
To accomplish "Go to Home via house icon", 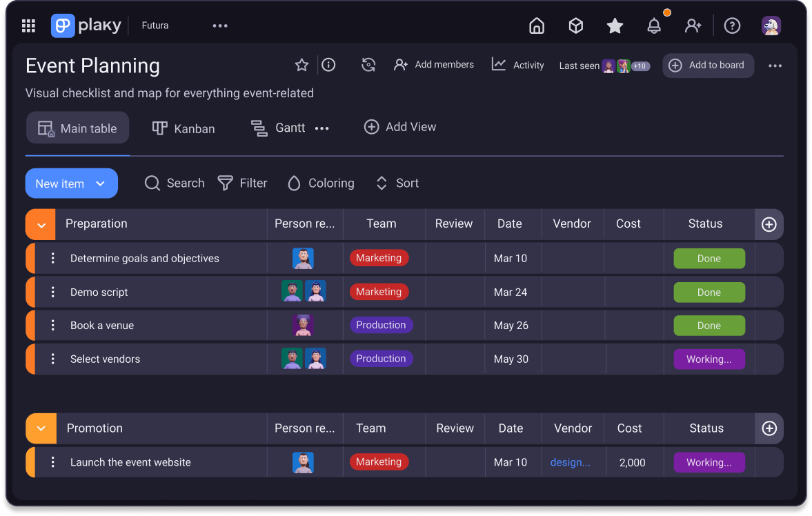I will (536, 26).
